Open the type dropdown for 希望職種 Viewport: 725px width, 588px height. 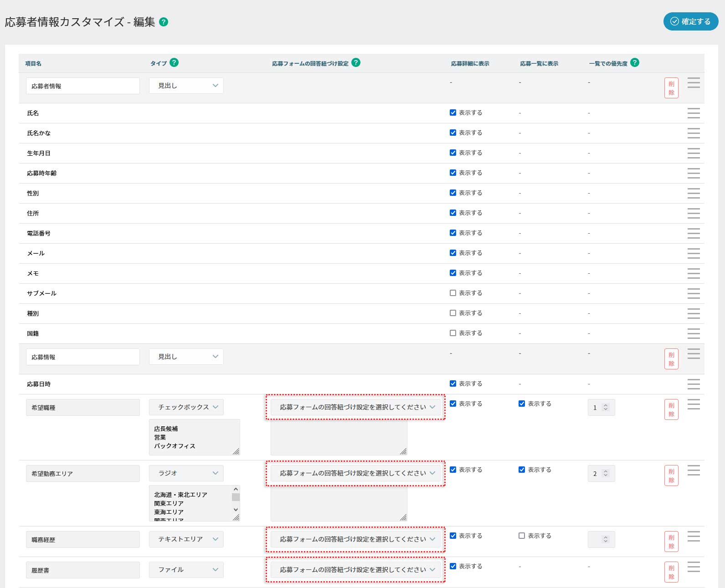pos(186,407)
